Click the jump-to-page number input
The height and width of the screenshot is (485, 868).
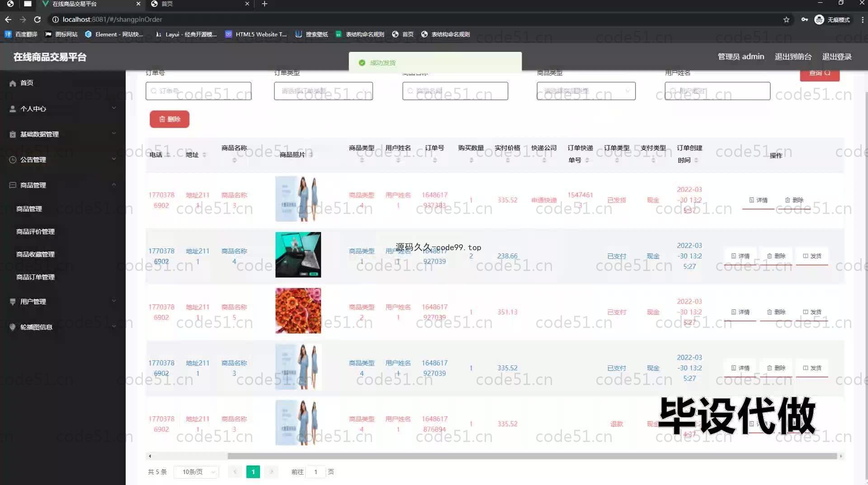[316, 472]
